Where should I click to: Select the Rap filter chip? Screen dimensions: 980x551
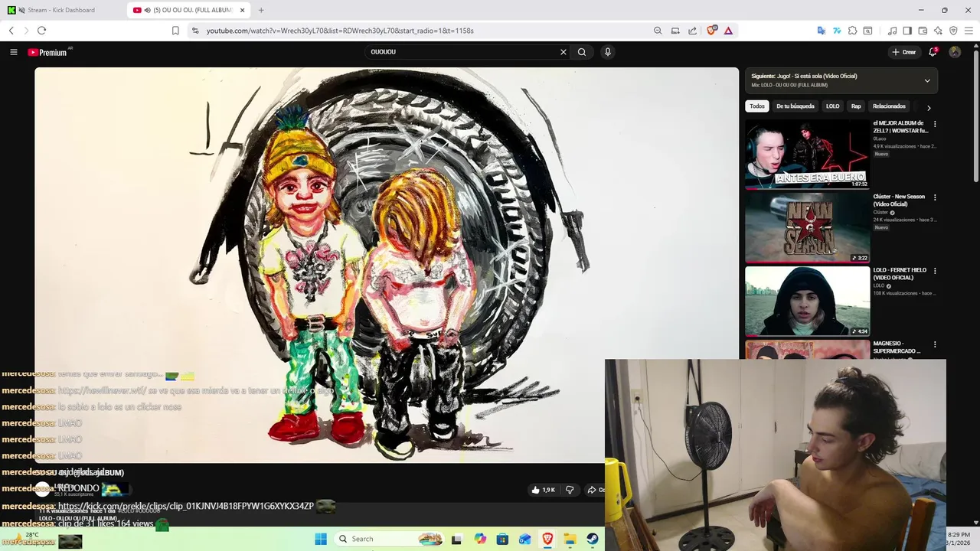[856, 106]
